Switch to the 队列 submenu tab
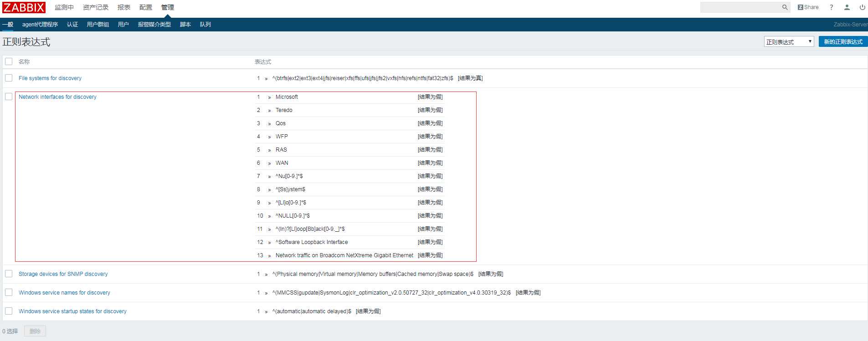This screenshot has width=868, height=341. tap(205, 25)
